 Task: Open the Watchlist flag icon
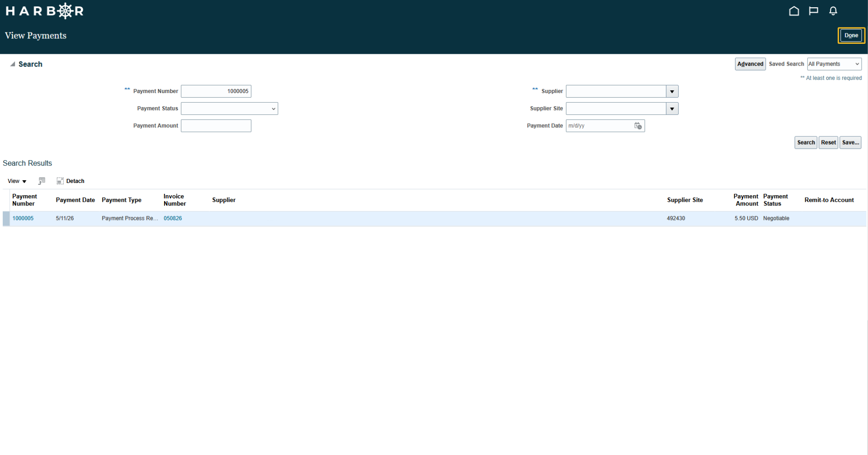point(813,11)
